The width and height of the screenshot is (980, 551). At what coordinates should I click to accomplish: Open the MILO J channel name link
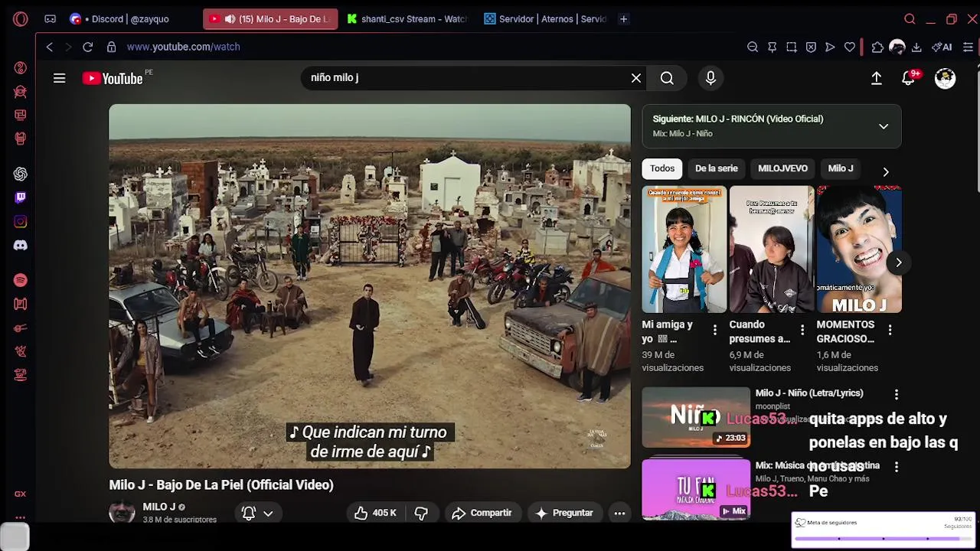[159, 507]
